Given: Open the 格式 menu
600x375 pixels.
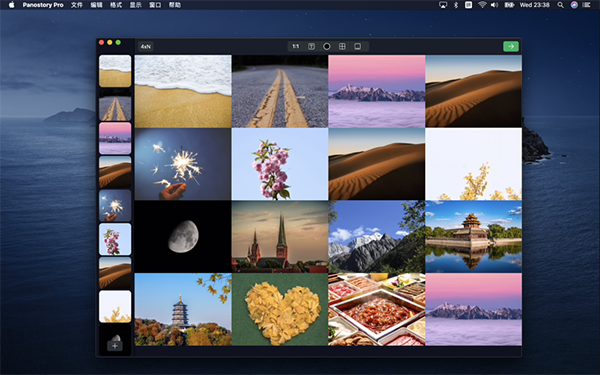Looking at the screenshot, I should click(x=116, y=5).
